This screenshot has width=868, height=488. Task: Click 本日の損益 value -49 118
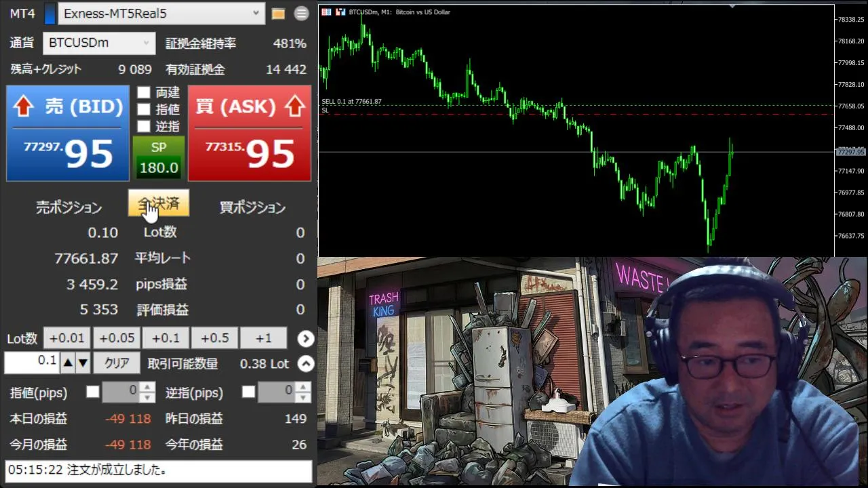tap(128, 419)
